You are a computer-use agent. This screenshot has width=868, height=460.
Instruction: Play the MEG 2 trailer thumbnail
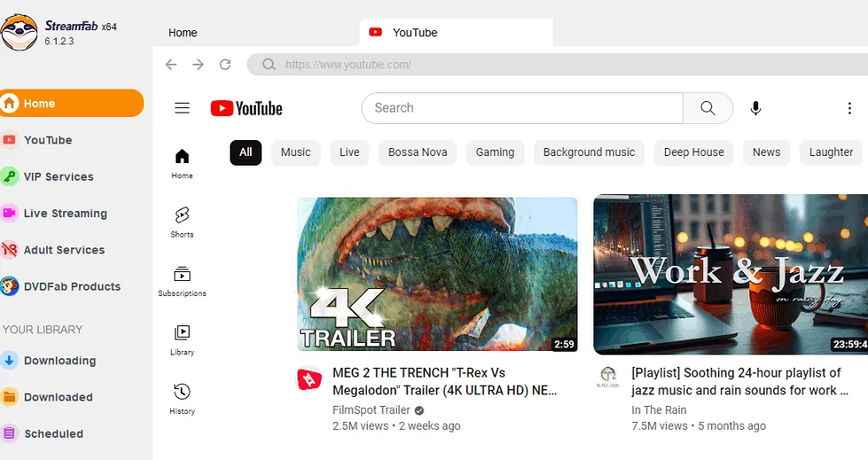click(437, 275)
